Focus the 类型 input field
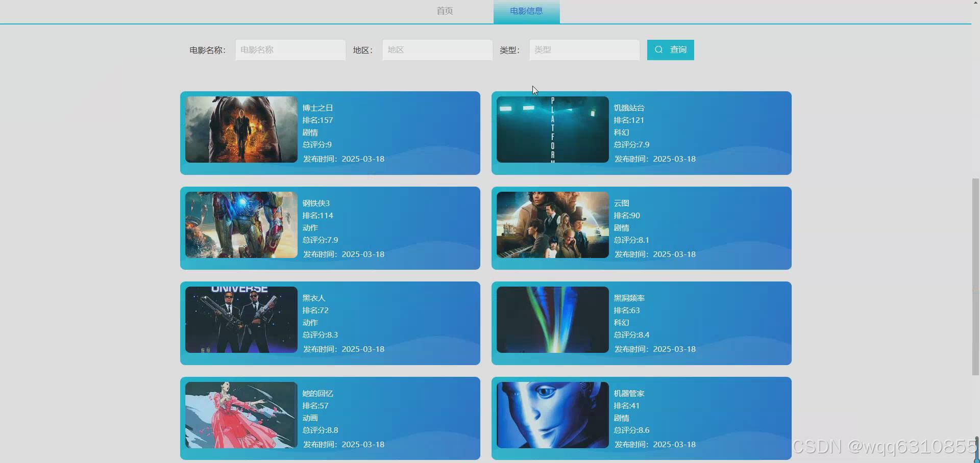 click(x=584, y=50)
